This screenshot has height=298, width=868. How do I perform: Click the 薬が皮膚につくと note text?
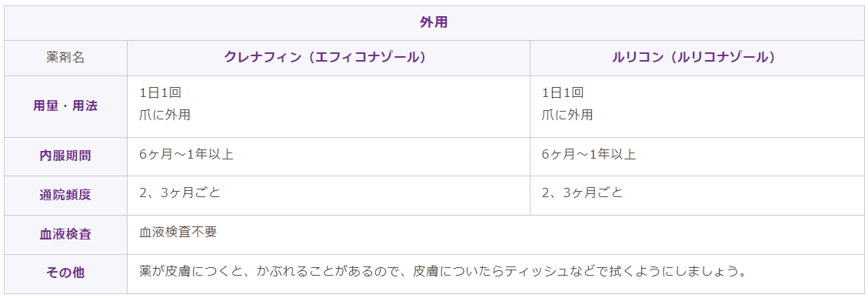[x=191, y=272]
